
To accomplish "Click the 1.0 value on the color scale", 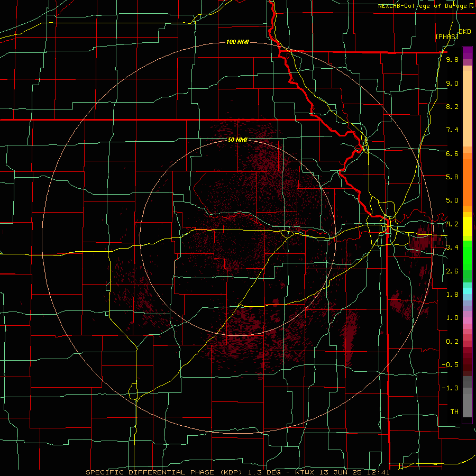I will tap(452, 318).
